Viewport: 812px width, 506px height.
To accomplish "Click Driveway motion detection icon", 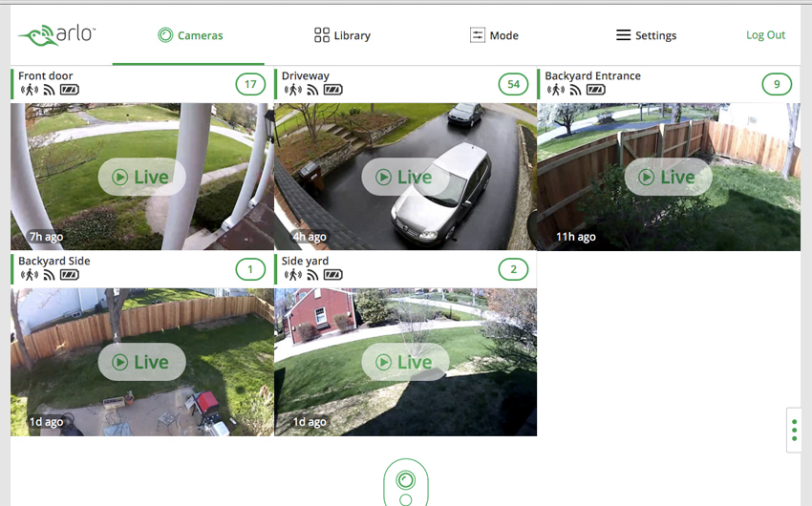I will coord(293,90).
